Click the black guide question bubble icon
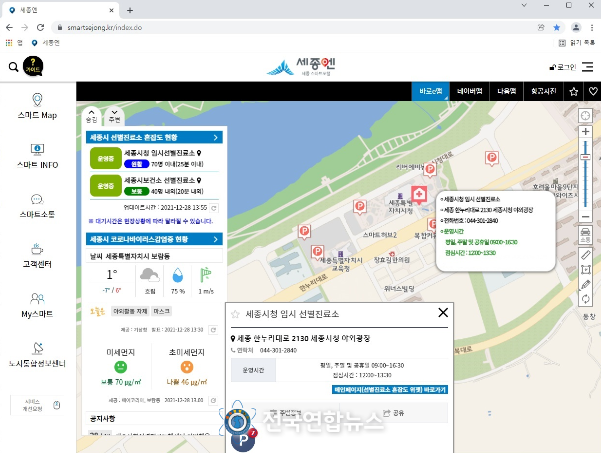Screen dimensions: 601x453 click(33, 66)
